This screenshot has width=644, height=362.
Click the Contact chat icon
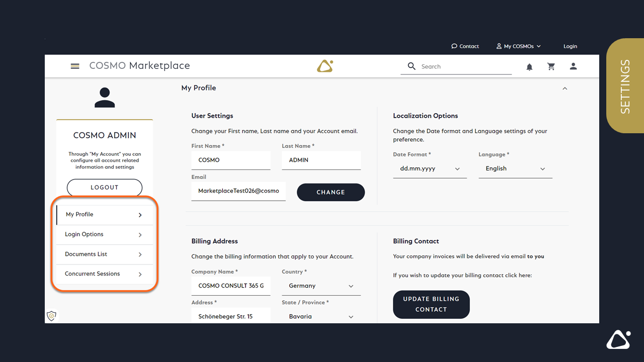coord(454,46)
